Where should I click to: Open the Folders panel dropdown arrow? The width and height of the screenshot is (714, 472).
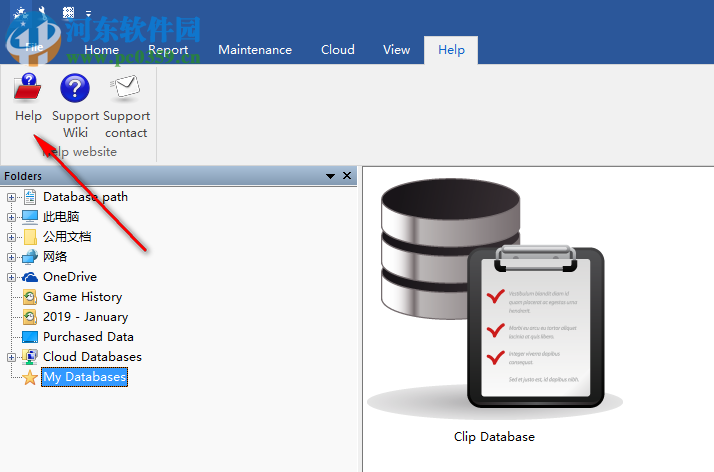click(x=331, y=176)
